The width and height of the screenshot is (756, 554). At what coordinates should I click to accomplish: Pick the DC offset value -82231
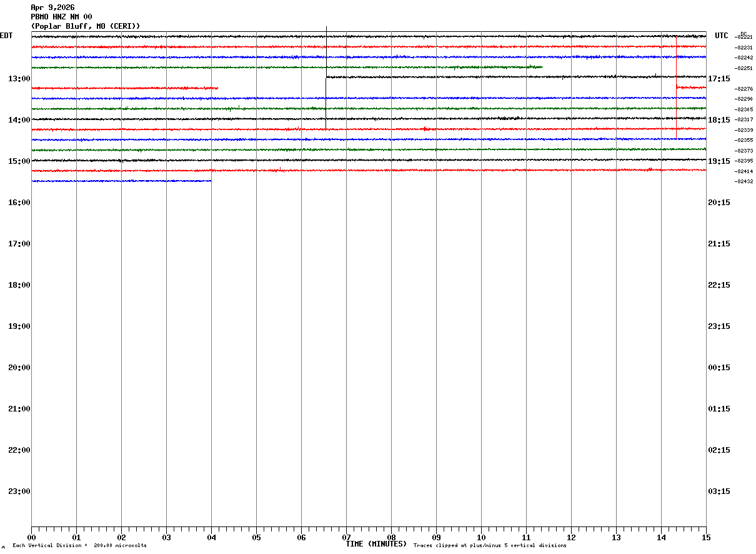[744, 48]
